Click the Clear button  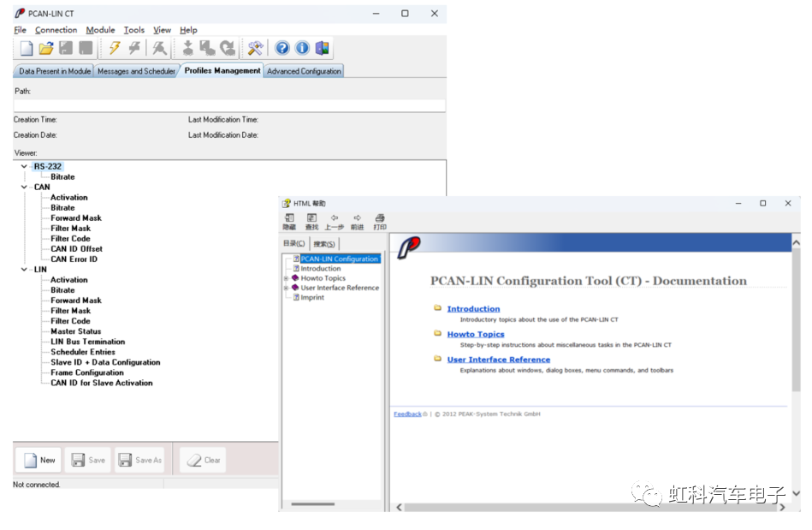pyautogui.click(x=203, y=460)
